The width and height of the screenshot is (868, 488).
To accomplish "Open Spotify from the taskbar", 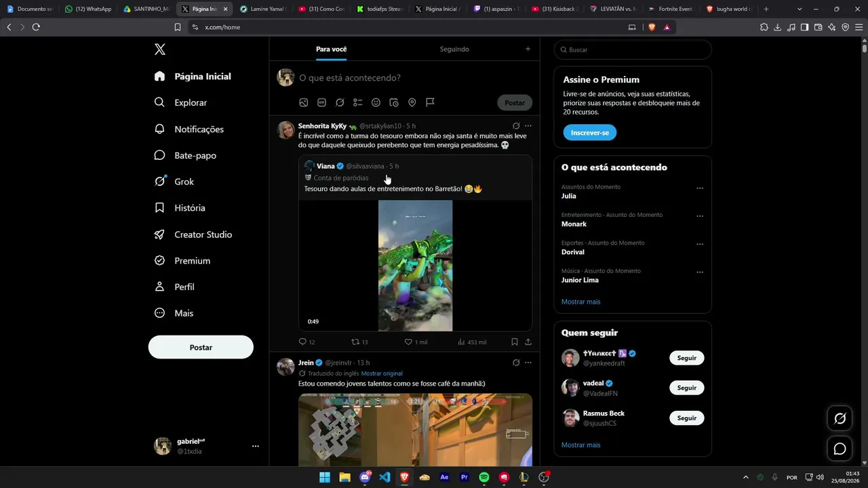I will tap(484, 477).
